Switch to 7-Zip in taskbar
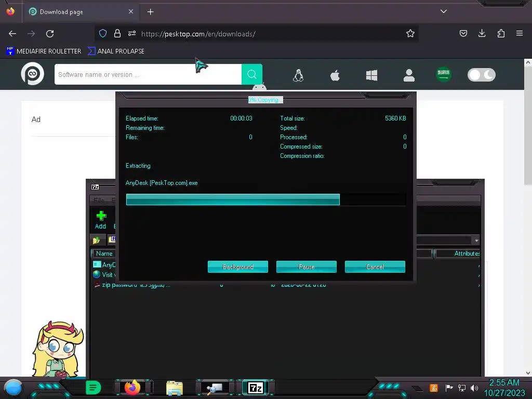Image resolution: width=532 pixels, height=399 pixels. (256, 388)
